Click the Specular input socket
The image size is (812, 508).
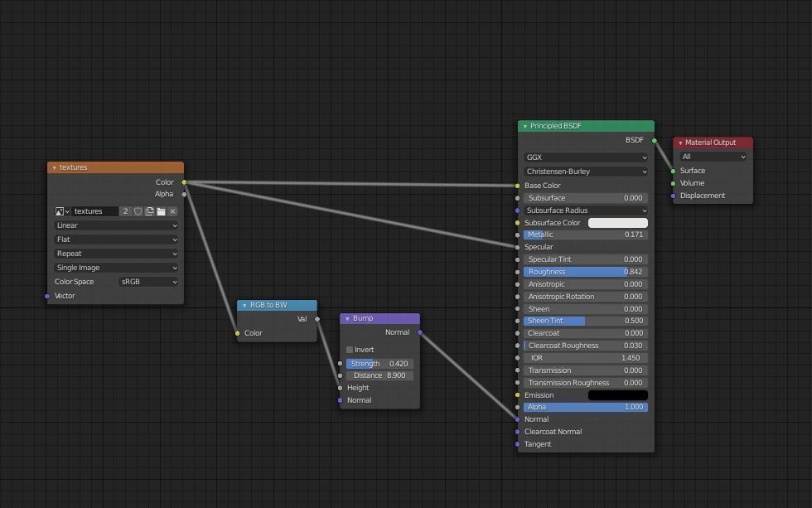(x=517, y=247)
